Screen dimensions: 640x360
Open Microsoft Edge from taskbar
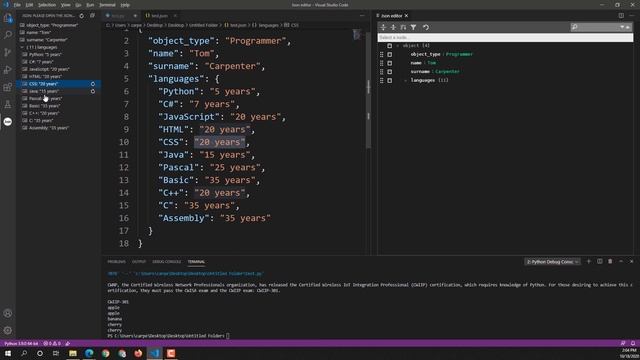click(x=89, y=353)
